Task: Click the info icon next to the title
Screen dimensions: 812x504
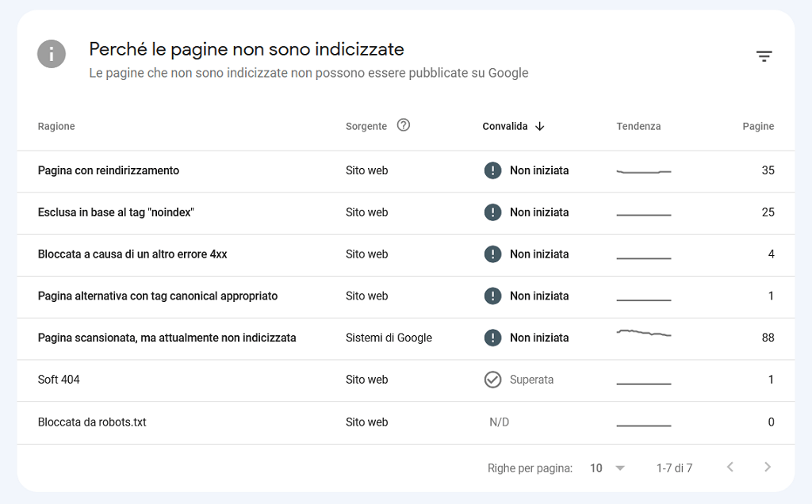Action: (x=51, y=54)
